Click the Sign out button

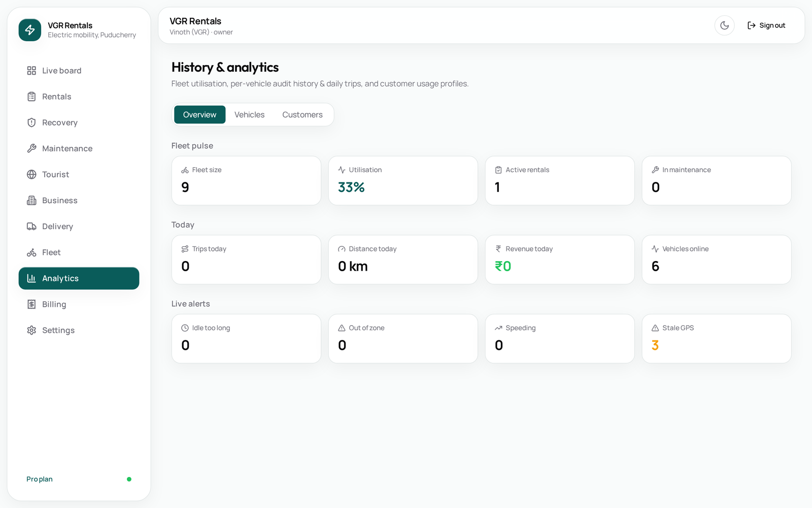click(766, 25)
